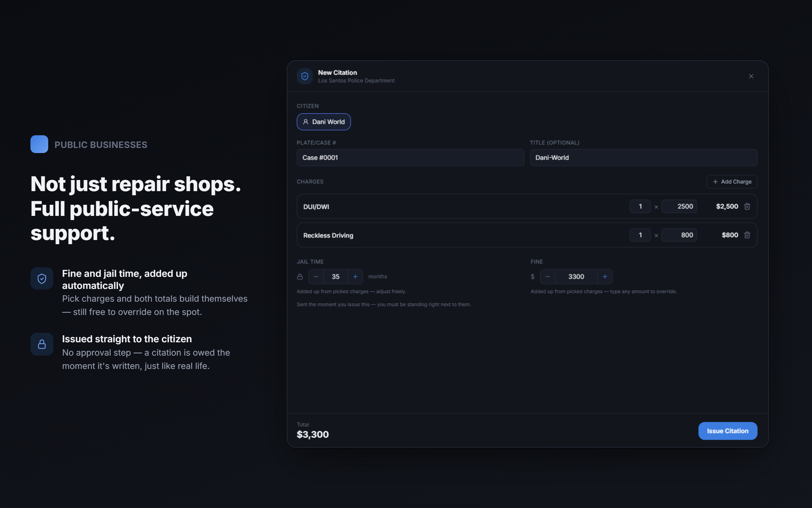This screenshot has height=508, width=812.
Task: Edit the DUI/DWI quantity field
Action: coord(640,206)
